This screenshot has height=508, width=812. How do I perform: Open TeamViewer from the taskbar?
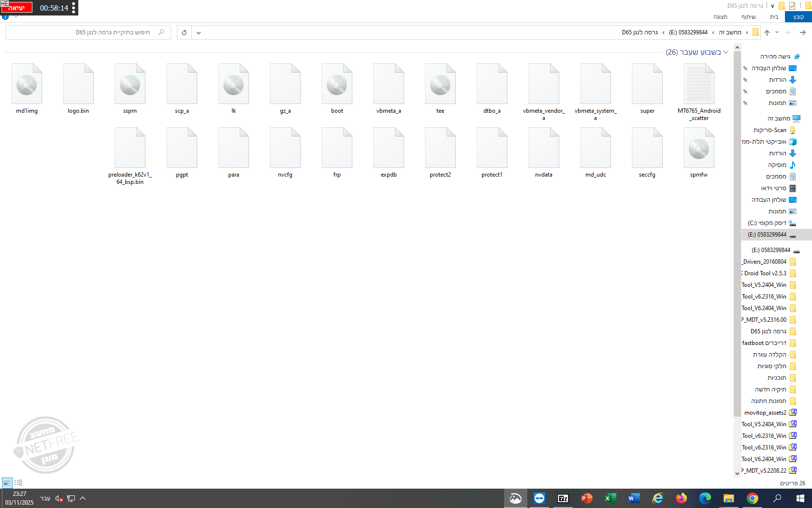(539, 498)
